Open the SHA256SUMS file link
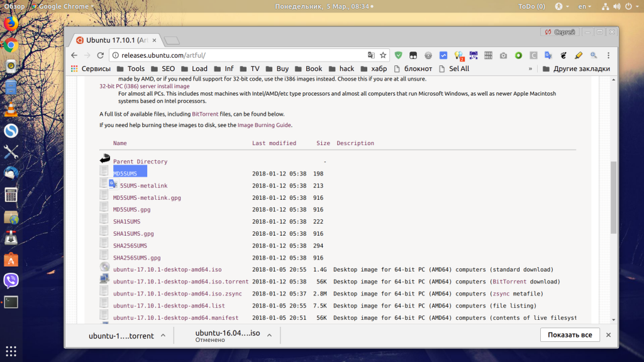Viewport: 644px width, 362px height. 130,246
